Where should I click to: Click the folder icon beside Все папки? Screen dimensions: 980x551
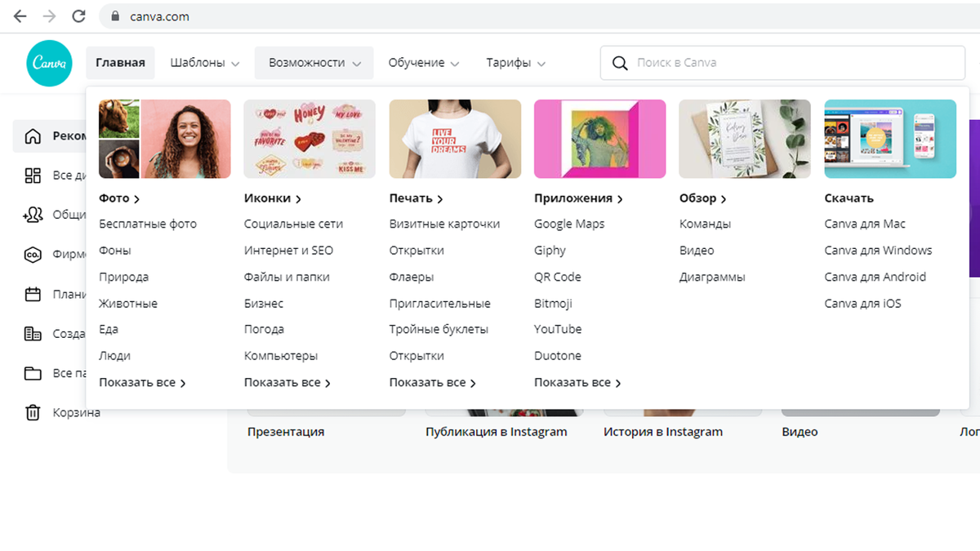pos(33,373)
